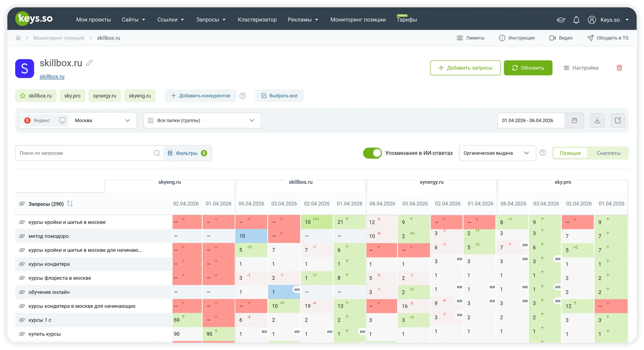The image size is (644, 350).
Task: Open Мониторинг позиции menu item
Action: click(x=358, y=20)
